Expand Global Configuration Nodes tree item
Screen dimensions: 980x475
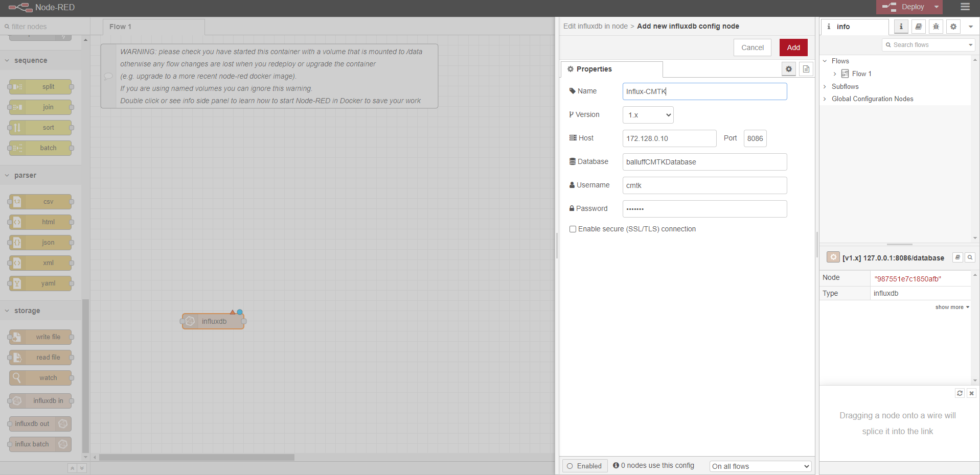(x=825, y=99)
